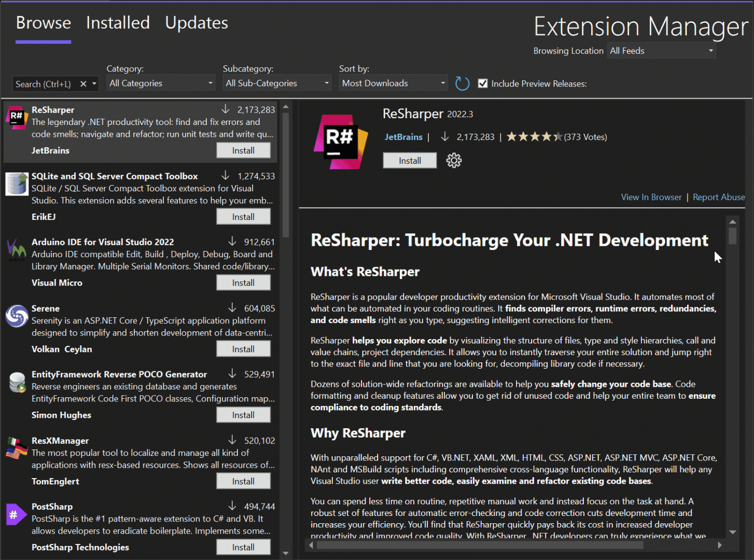The width and height of the screenshot is (754, 560).
Task: Open the Sort by dropdown
Action: point(394,83)
